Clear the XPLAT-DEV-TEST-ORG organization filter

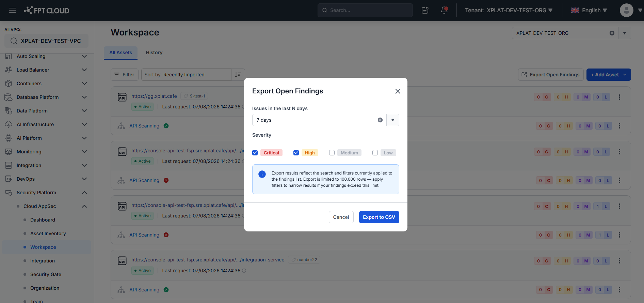coord(612,33)
